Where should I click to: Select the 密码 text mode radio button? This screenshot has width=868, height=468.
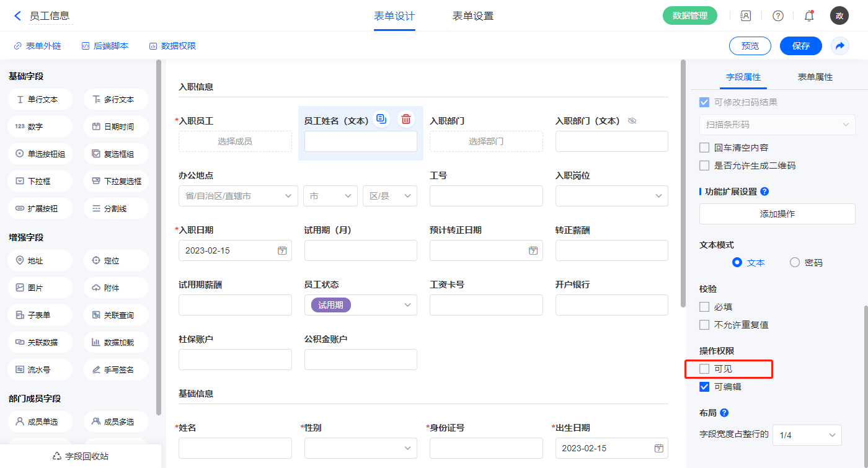(x=795, y=262)
